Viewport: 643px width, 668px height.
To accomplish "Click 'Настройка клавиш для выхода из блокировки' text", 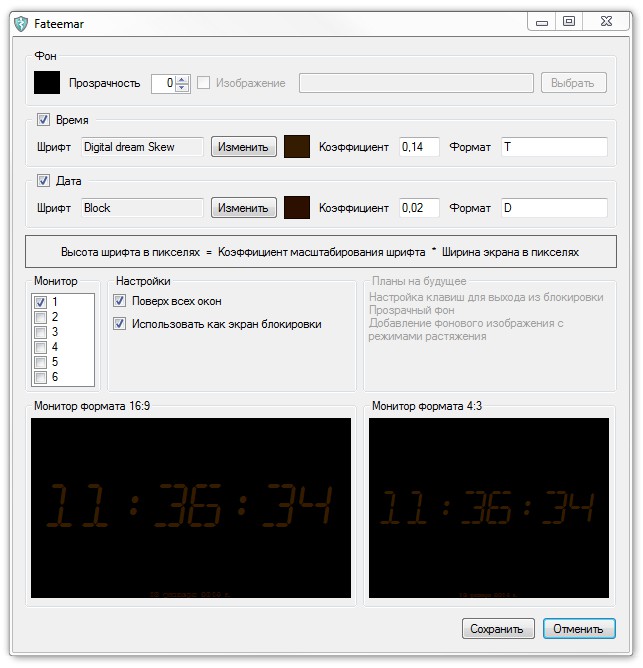I will point(486,297).
